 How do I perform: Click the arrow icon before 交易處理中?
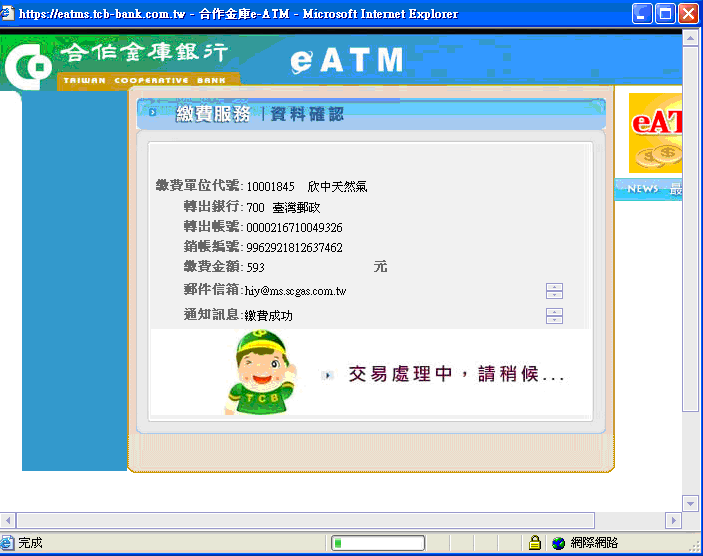coord(327,376)
